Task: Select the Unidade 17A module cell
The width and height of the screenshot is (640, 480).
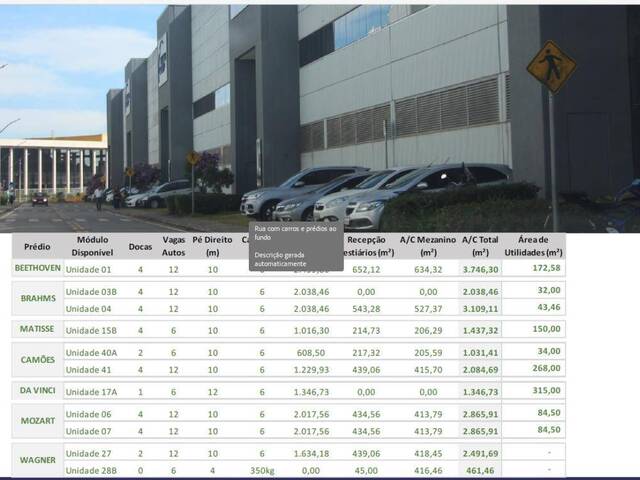Action: [91, 392]
